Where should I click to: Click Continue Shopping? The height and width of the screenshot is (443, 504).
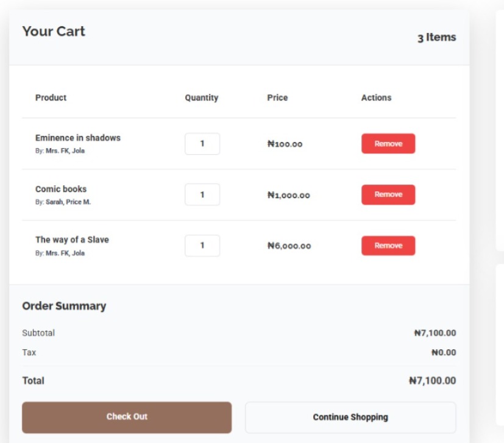[x=350, y=417]
